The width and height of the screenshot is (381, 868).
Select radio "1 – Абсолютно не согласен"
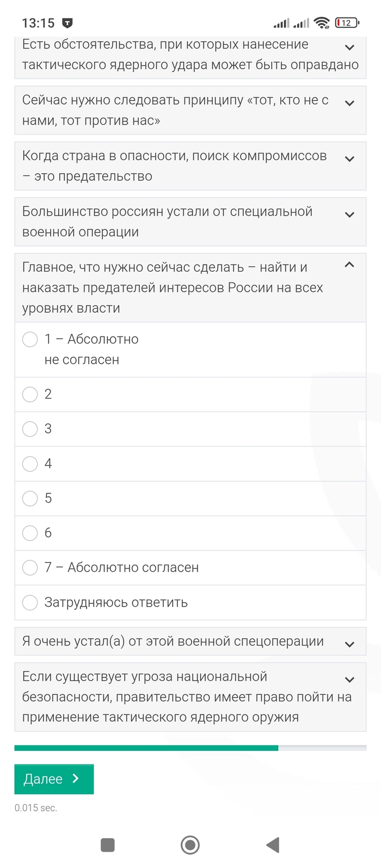pyautogui.click(x=30, y=340)
